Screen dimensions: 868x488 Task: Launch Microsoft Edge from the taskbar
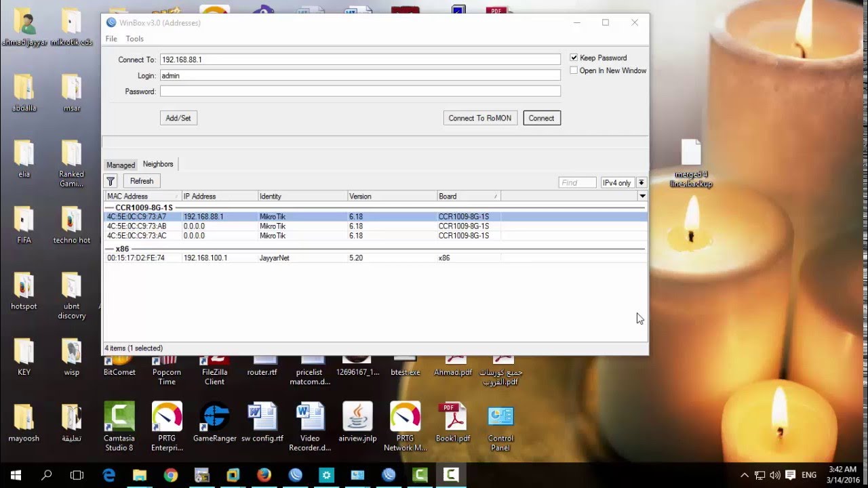point(109,475)
